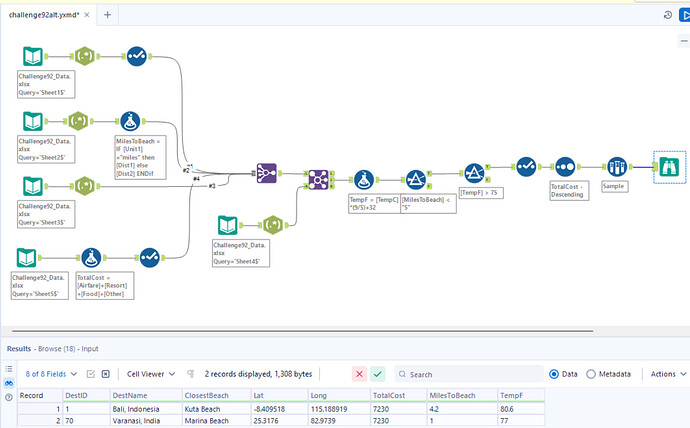Viewport: 690px width, 428px height.
Task: Expand the Cell Viewer dropdown
Action: tap(151, 374)
